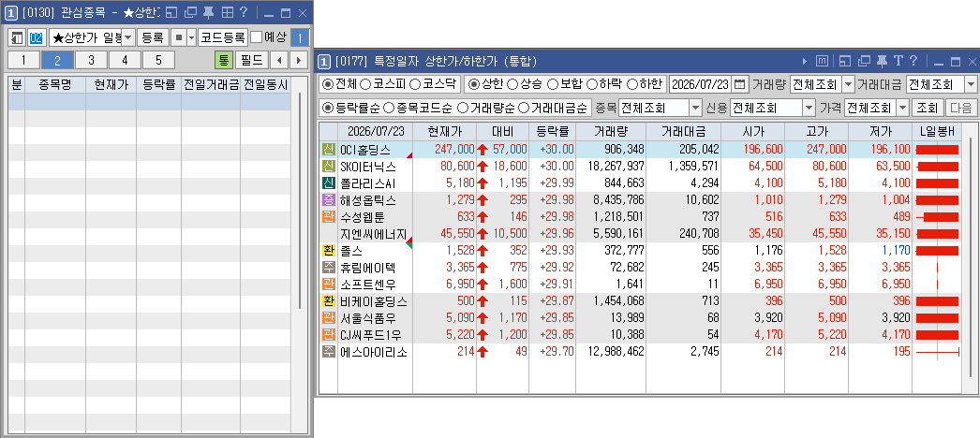Toggle the 예상 checkbox
The image size is (980, 438).
coord(257,37)
